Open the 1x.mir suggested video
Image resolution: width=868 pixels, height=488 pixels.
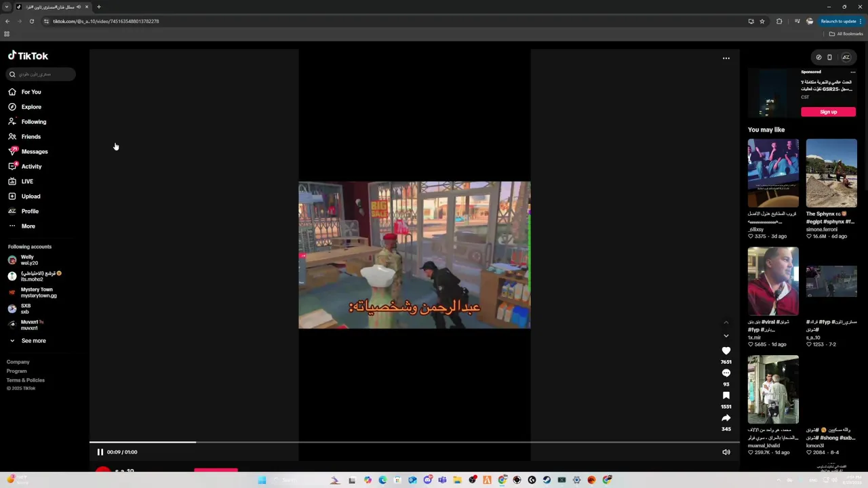coord(773,281)
